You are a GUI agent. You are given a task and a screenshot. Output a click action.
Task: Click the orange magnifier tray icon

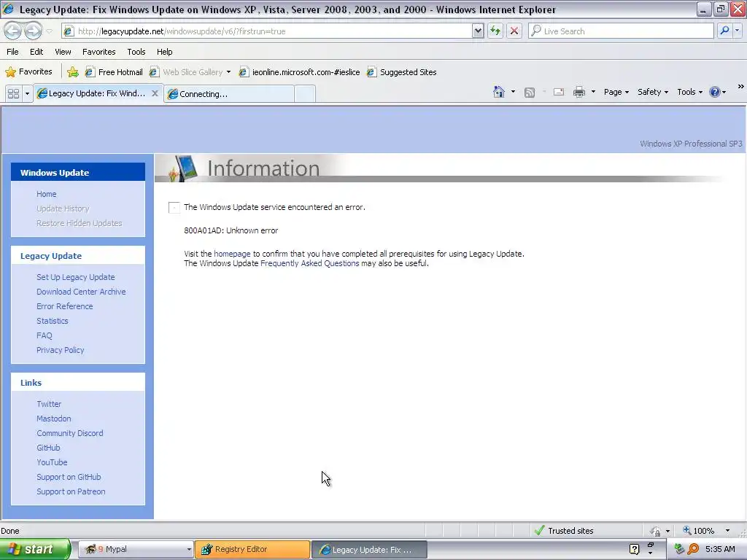click(x=693, y=550)
